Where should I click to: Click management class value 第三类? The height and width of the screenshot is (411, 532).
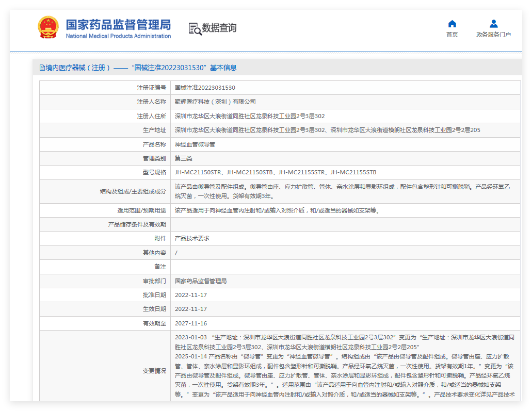pos(183,158)
